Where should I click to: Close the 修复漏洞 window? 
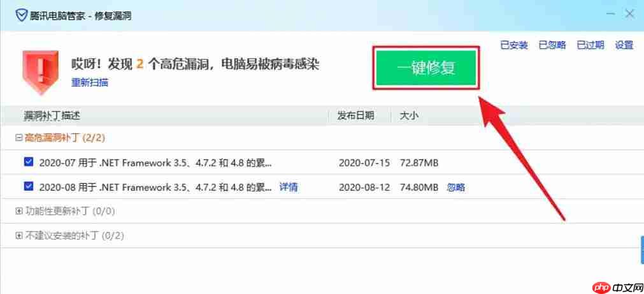pyautogui.click(x=629, y=15)
